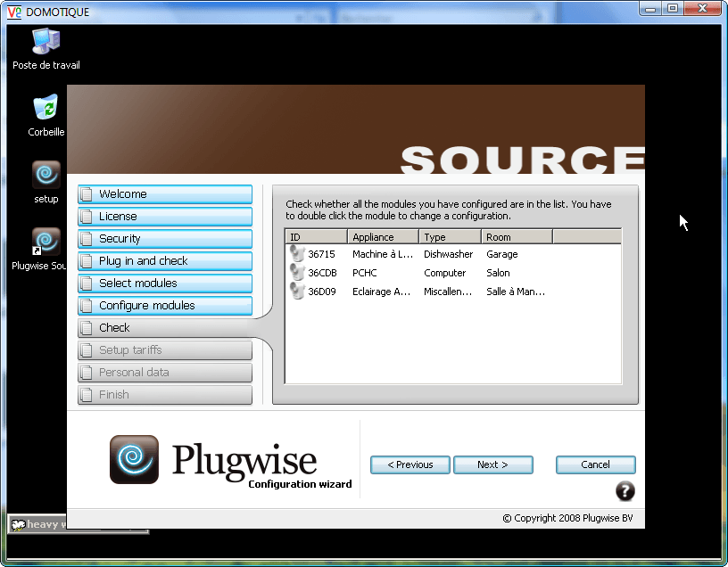728x567 pixels.
Task: Click the Computer type cell
Action: 445,273
